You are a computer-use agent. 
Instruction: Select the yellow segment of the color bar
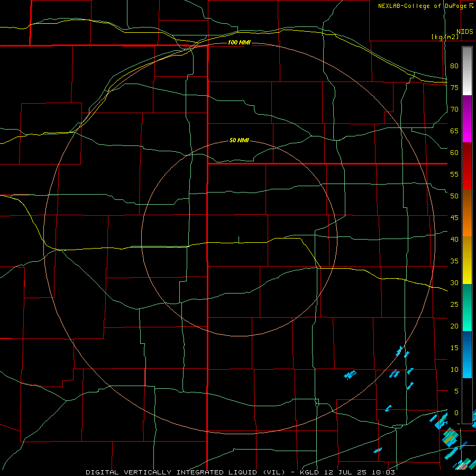pos(467,260)
